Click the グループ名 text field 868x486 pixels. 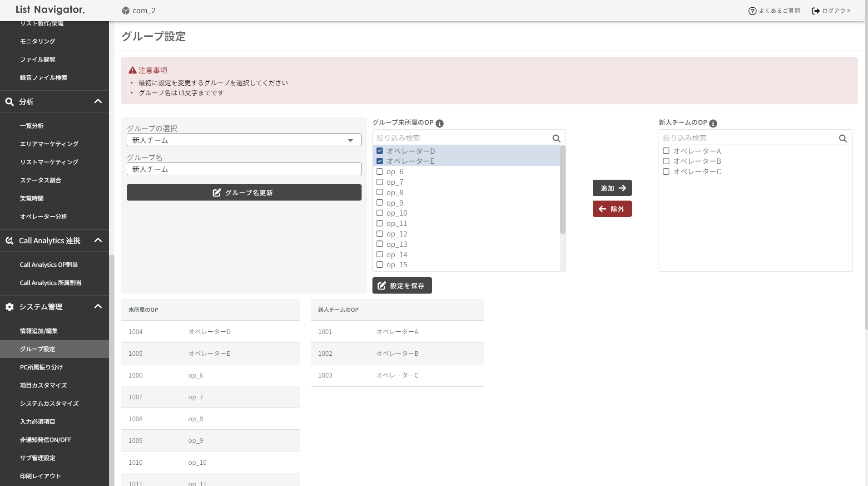[x=244, y=169]
